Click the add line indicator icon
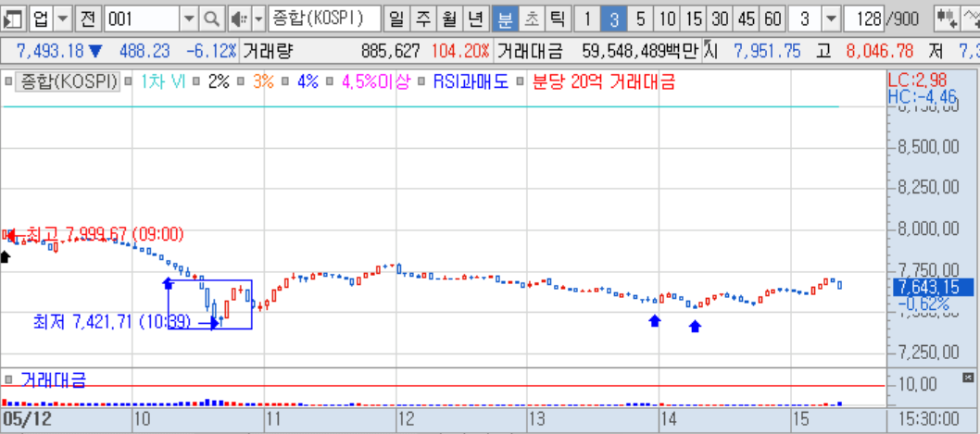 point(971,19)
